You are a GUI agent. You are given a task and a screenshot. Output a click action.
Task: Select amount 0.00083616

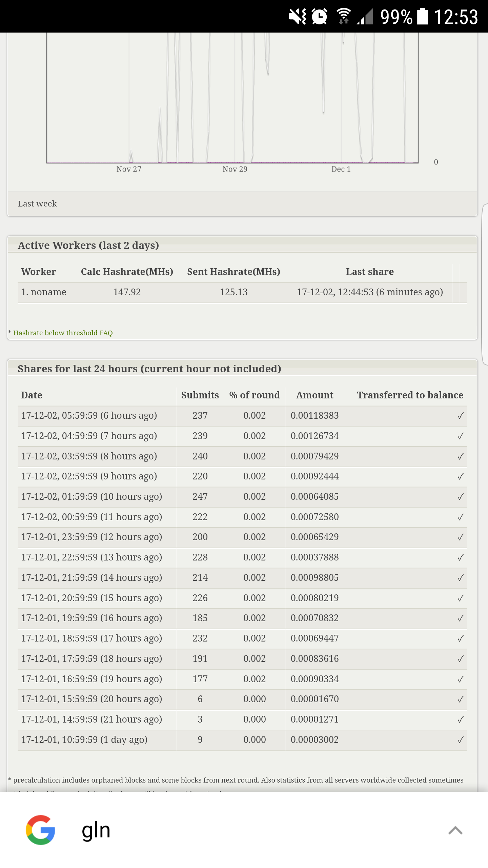(314, 659)
